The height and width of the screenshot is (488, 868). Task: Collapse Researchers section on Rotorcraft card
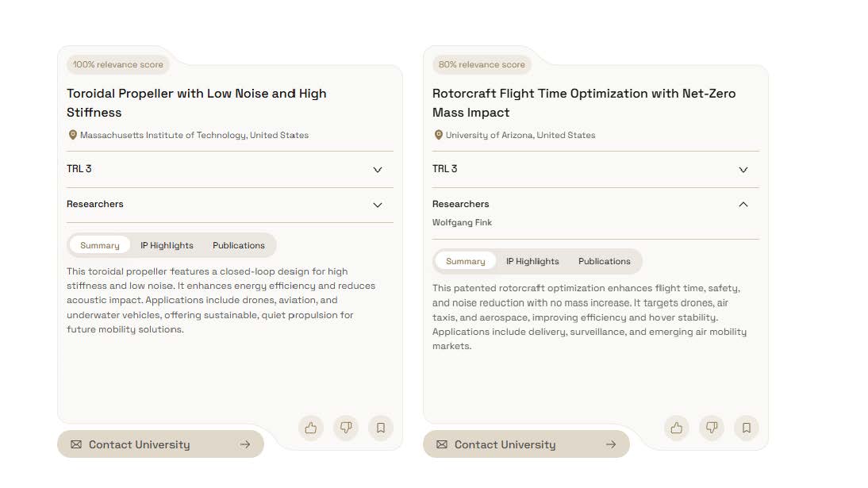[743, 205]
